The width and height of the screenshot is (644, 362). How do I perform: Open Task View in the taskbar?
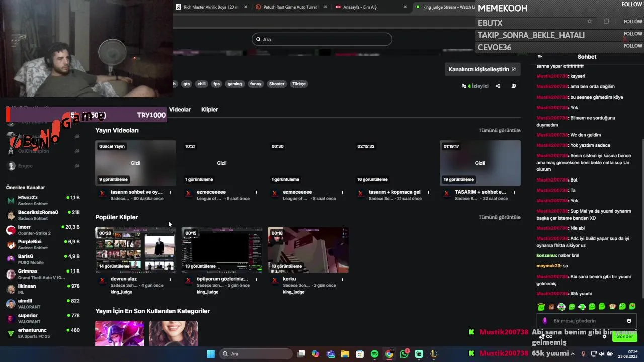[x=301, y=354]
